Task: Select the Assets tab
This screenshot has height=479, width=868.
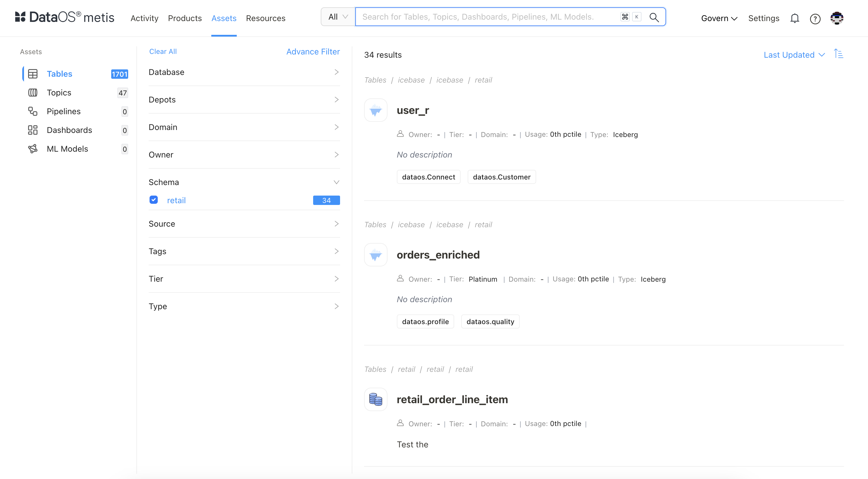Action: [223, 18]
